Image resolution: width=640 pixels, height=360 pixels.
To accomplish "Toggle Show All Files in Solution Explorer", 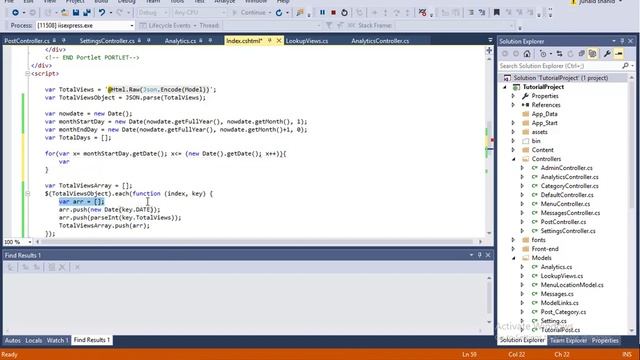I will point(592,53).
